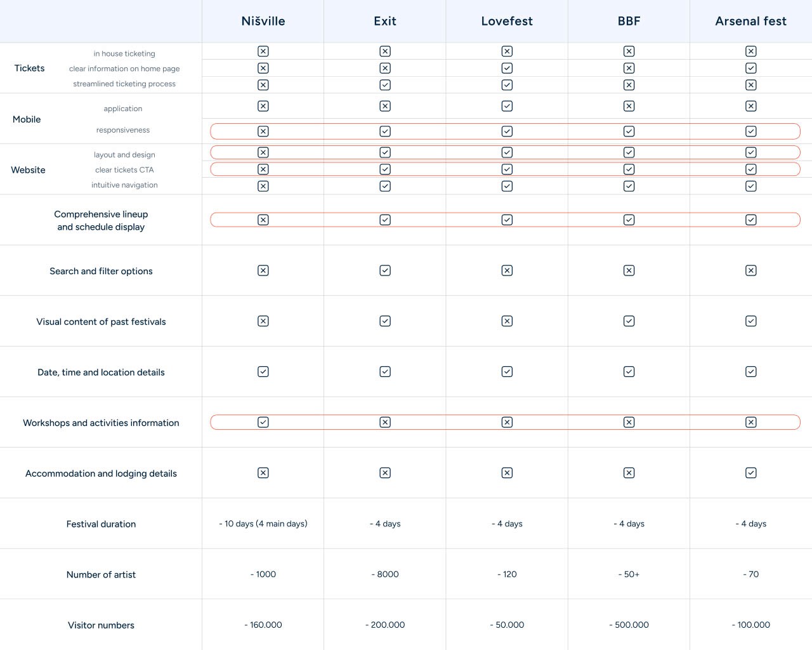Click Nišville intuitive navigation cross icon
Image resolution: width=812 pixels, height=650 pixels.
[x=263, y=186]
